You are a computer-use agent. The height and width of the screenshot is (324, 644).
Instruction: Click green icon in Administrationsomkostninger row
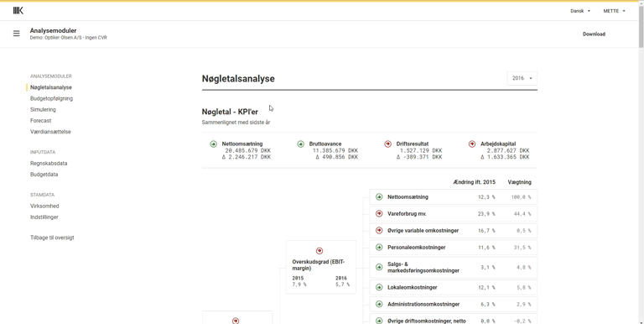[x=379, y=304]
